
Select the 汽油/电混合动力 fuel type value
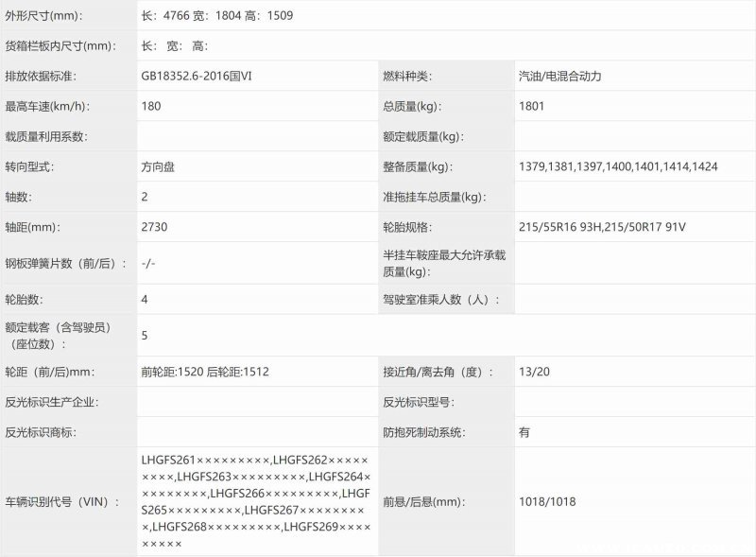point(559,76)
